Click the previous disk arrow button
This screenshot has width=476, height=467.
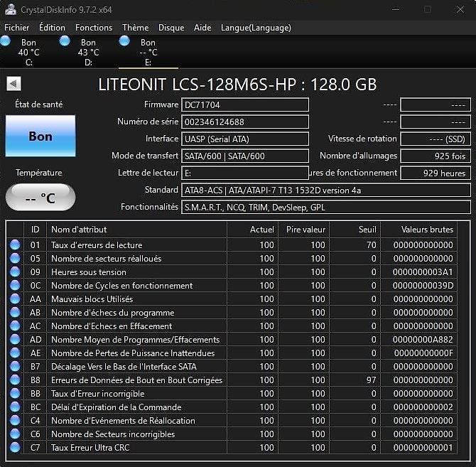pos(13,83)
